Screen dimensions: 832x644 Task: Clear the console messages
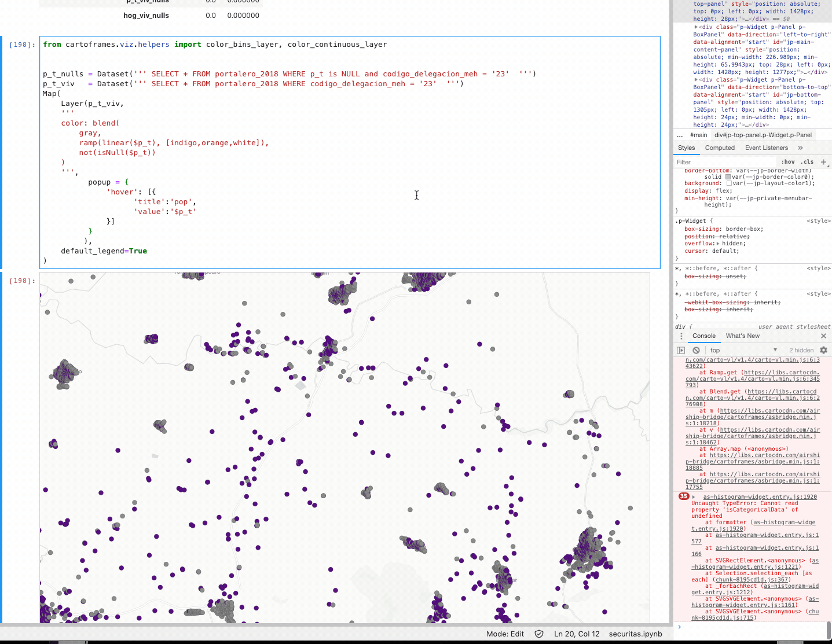696,350
